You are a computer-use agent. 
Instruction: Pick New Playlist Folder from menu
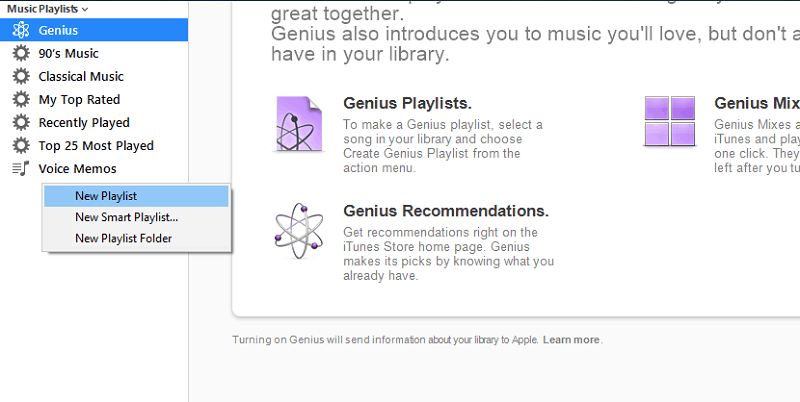pos(123,238)
